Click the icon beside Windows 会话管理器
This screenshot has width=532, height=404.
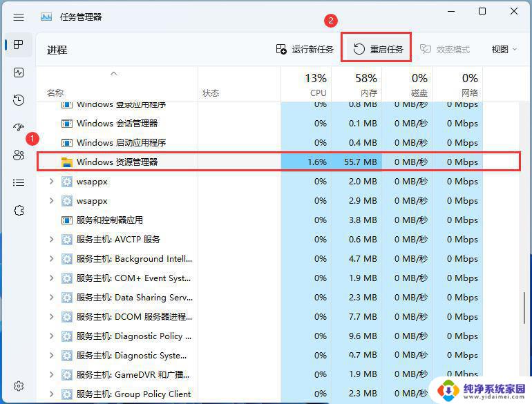click(67, 124)
